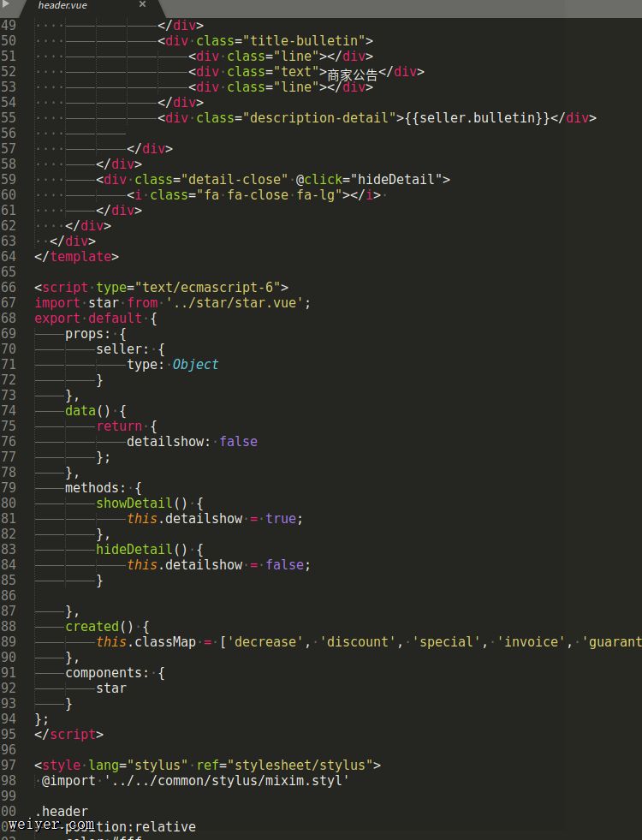Click the 'discount' string on line 89

(358, 642)
